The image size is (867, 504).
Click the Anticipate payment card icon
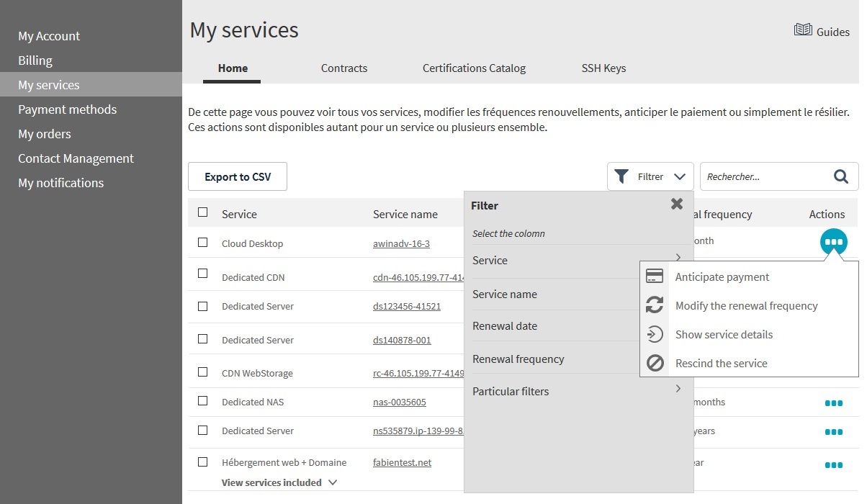655,276
